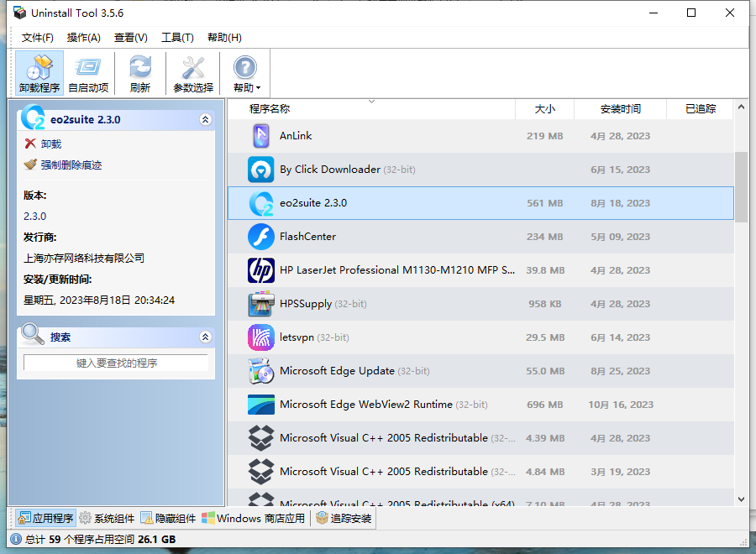Switch to Windows Store Apps tab

(254, 519)
